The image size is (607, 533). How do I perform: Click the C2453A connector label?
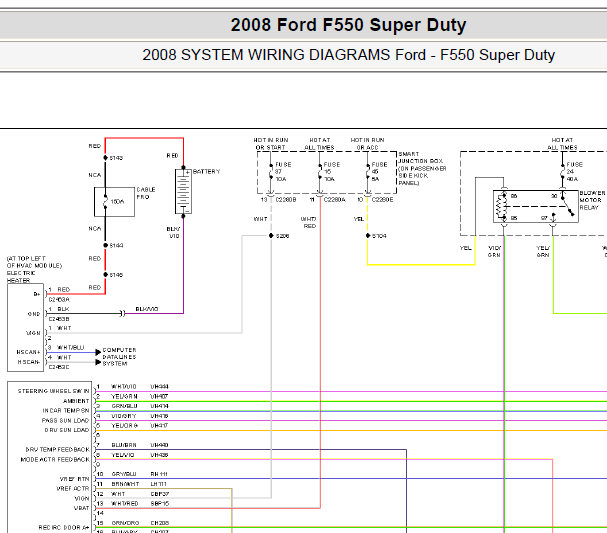point(59,300)
